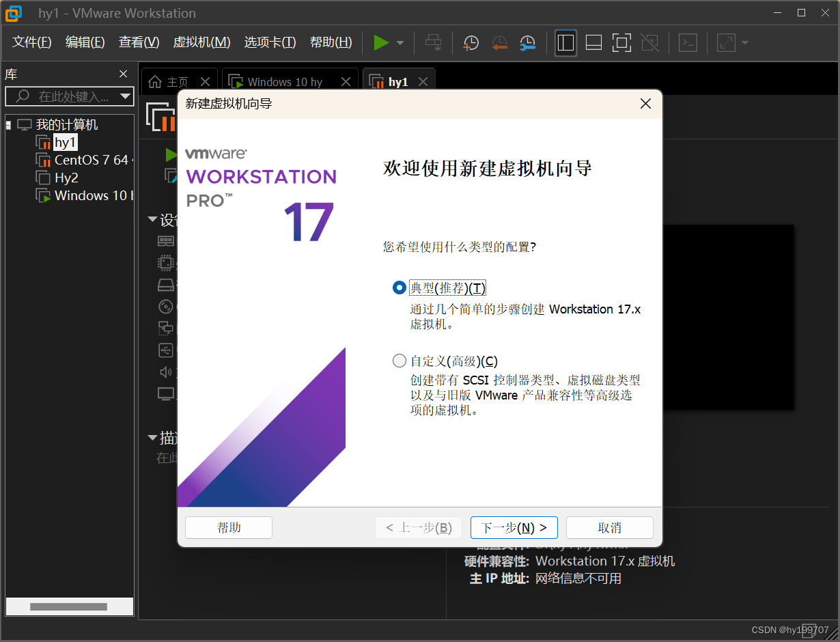This screenshot has width=840, height=642.
Task: Select hy1 in the library tree
Action: point(66,142)
